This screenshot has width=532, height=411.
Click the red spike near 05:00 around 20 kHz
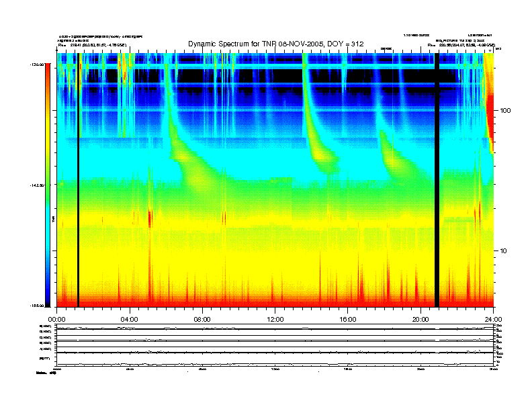pos(150,218)
